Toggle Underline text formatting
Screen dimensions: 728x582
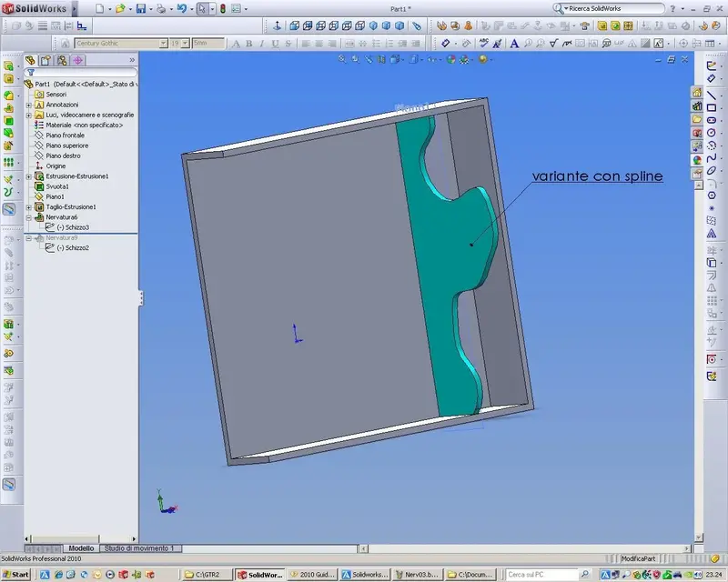275,43
